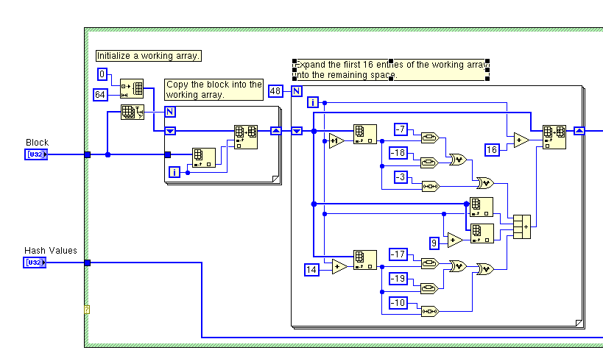The height and width of the screenshot is (364, 603).
Task: Select the numeric constant 14
Action: (x=313, y=270)
